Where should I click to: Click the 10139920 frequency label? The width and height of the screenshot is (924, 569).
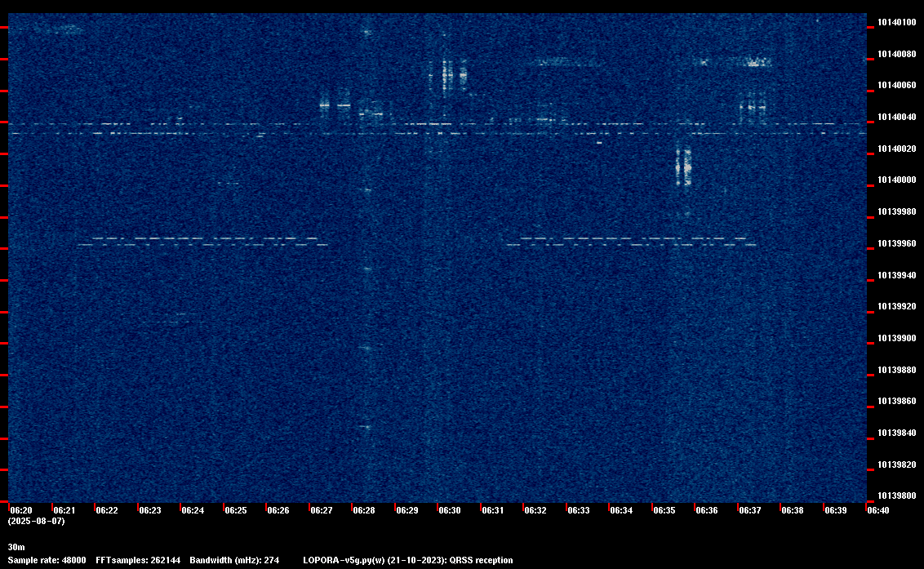897,307
